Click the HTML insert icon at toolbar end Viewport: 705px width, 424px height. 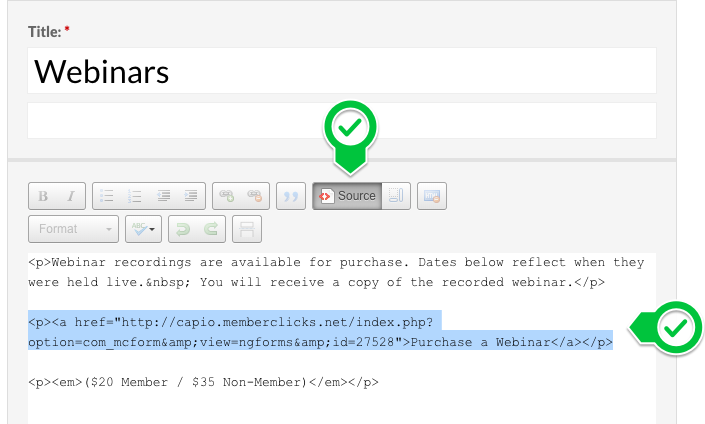[x=432, y=196]
